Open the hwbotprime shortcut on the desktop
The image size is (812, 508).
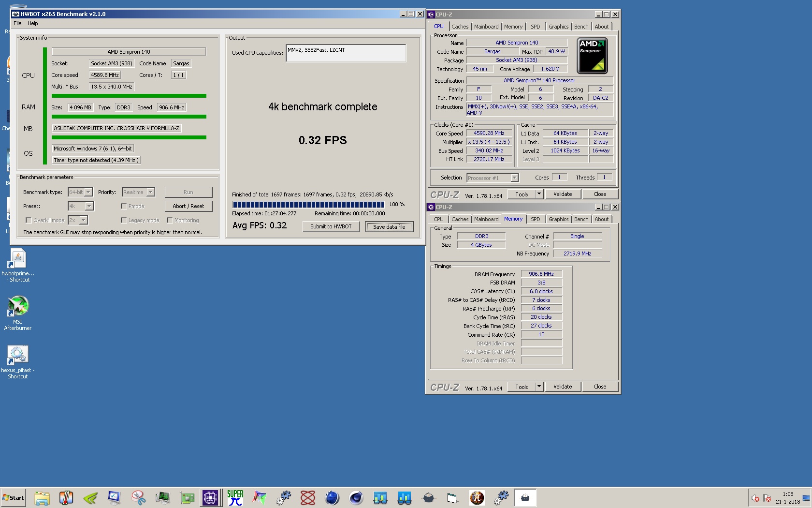point(18,265)
